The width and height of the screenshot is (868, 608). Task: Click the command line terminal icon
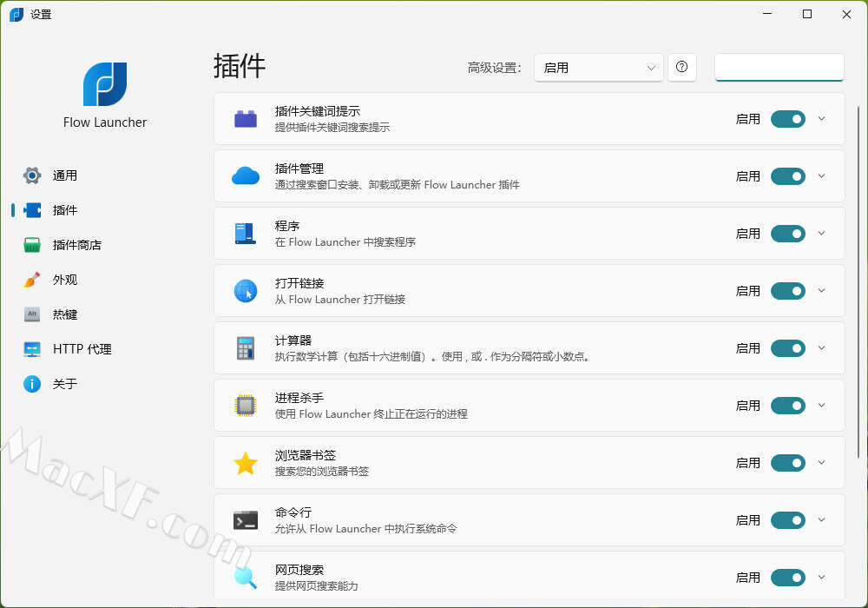(246, 520)
